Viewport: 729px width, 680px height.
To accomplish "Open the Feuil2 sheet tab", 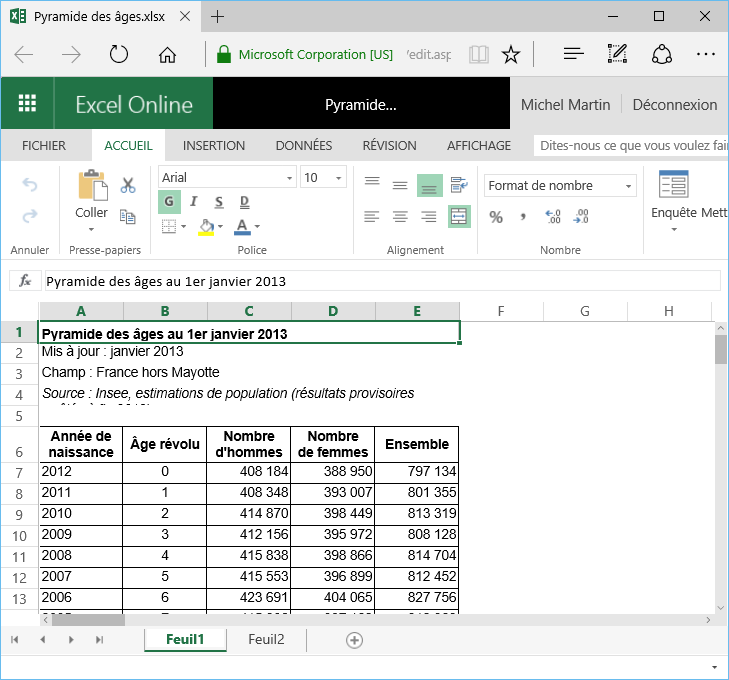I will tap(266, 640).
